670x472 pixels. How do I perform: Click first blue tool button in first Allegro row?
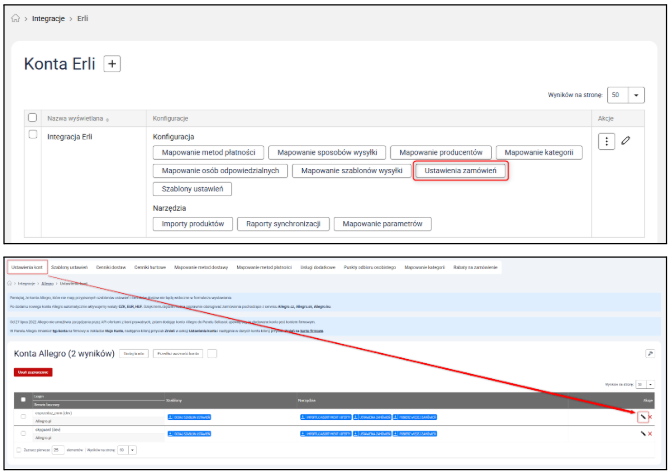click(x=326, y=417)
